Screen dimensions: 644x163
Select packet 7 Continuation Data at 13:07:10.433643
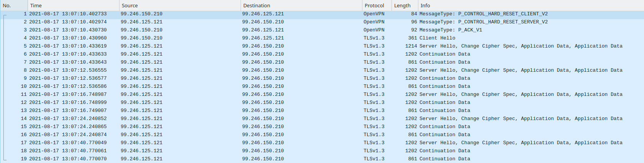pos(444,62)
